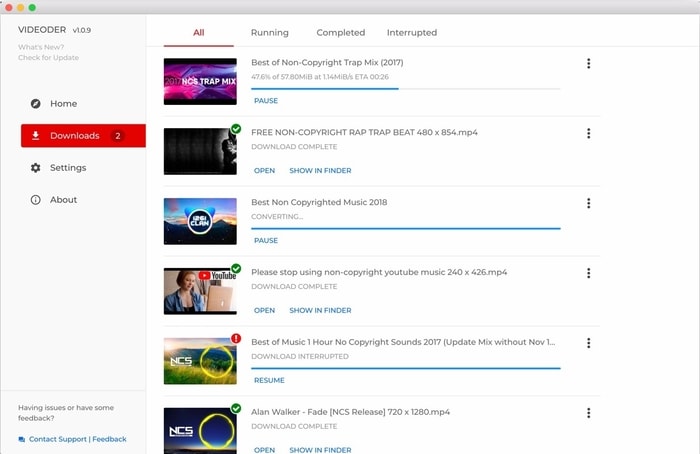This screenshot has width=700, height=454.
Task: Click the Home compass icon in sidebar
Action: click(36, 104)
